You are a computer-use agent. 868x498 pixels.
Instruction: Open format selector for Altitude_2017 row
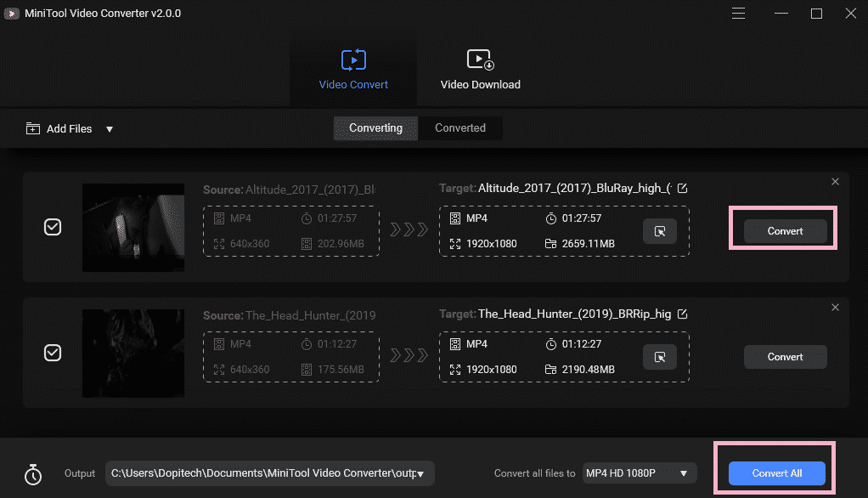click(x=660, y=230)
